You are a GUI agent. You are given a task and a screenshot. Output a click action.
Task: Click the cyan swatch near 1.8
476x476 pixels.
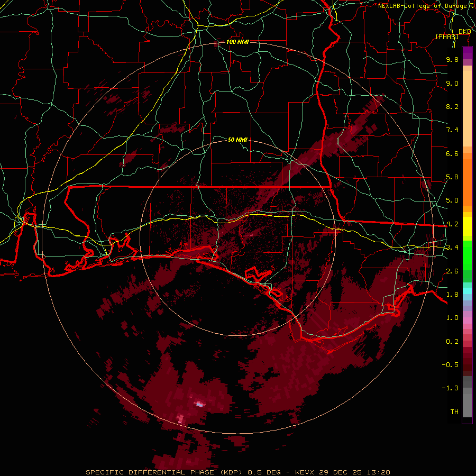pyautogui.click(x=467, y=291)
